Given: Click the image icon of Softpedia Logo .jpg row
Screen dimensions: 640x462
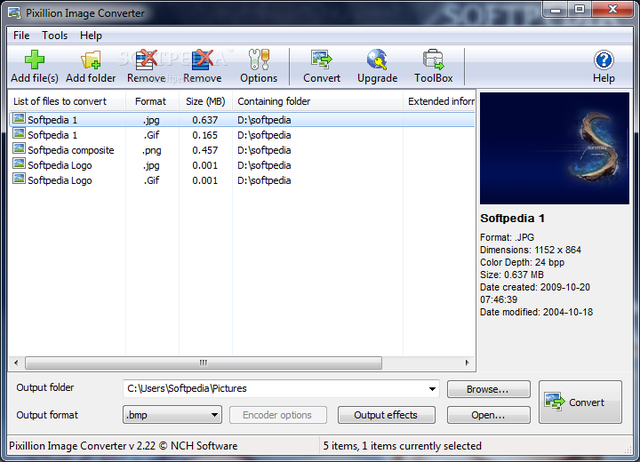Looking at the screenshot, I should pyautogui.click(x=19, y=164).
